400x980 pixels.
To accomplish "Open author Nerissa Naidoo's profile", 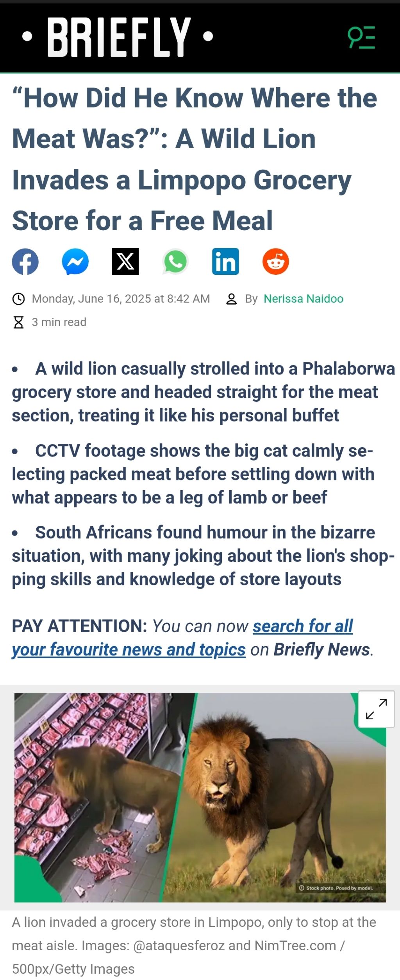I will tap(304, 299).
